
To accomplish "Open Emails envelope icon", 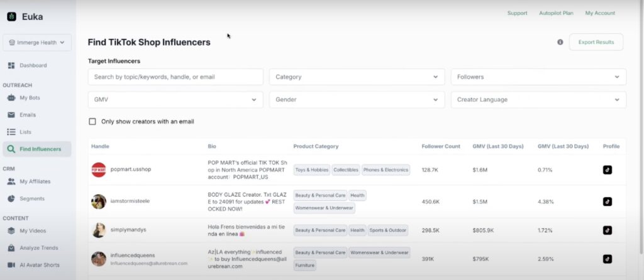I will [x=11, y=115].
